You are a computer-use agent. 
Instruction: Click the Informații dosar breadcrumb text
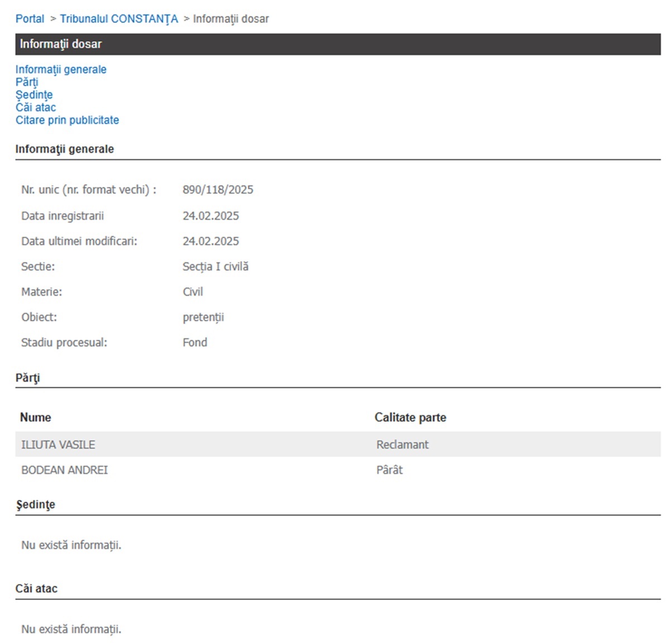(231, 19)
